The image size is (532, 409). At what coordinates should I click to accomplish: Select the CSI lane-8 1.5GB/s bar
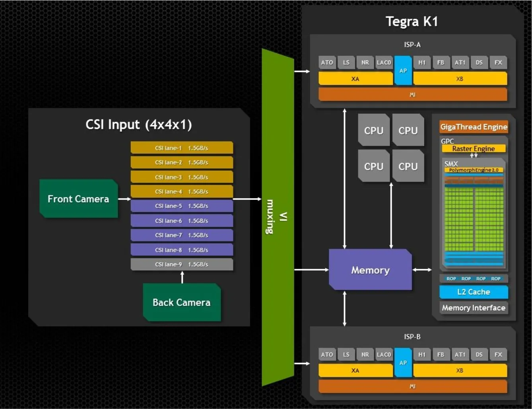pyautogui.click(x=182, y=250)
